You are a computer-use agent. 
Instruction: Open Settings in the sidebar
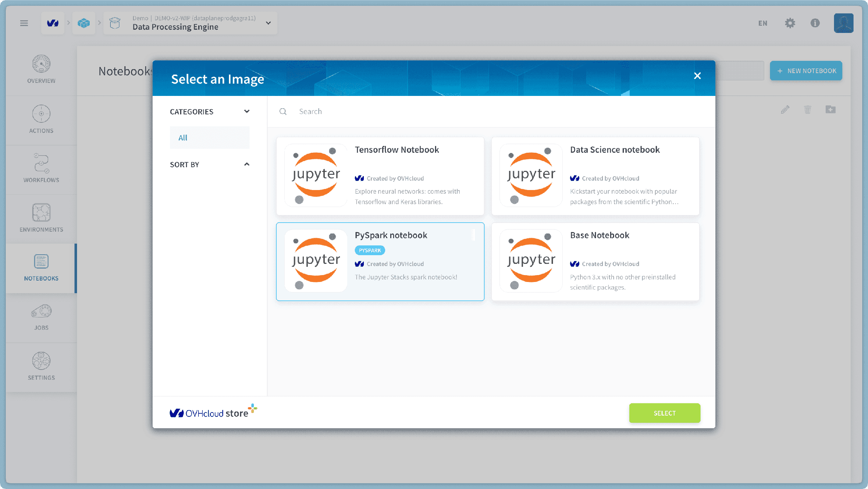pos(41,367)
